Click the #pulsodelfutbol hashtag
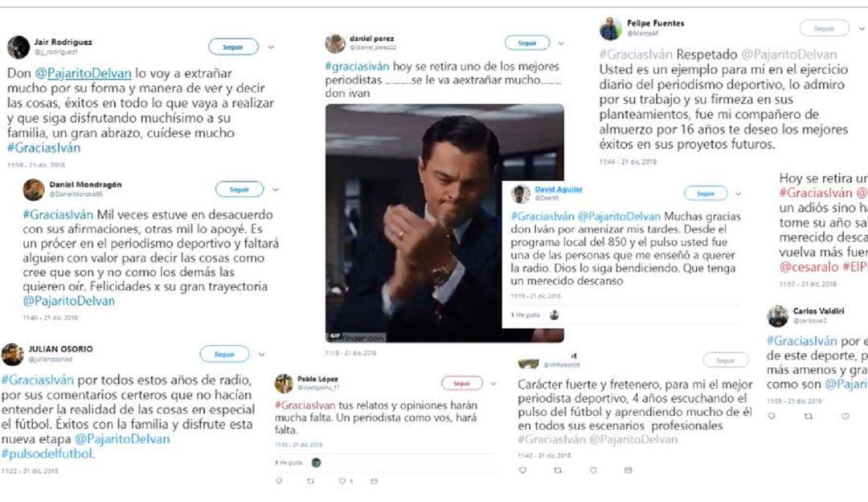868x502 pixels. [x=48, y=454]
